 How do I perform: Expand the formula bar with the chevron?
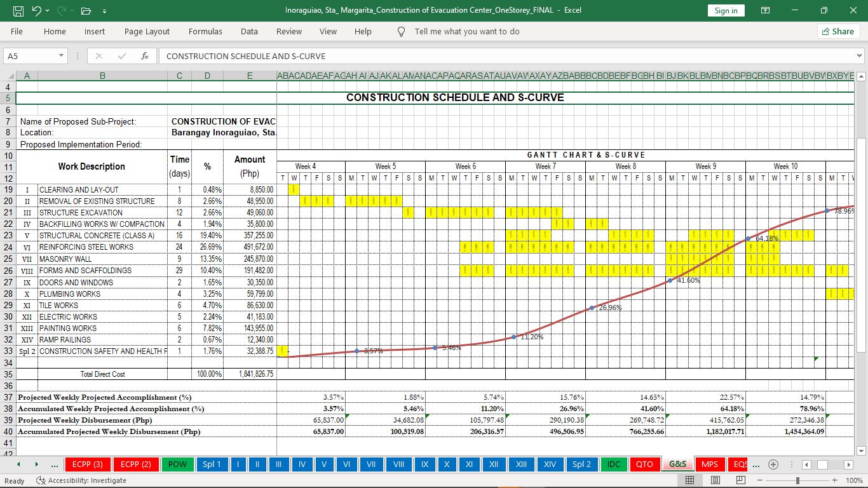[860, 56]
